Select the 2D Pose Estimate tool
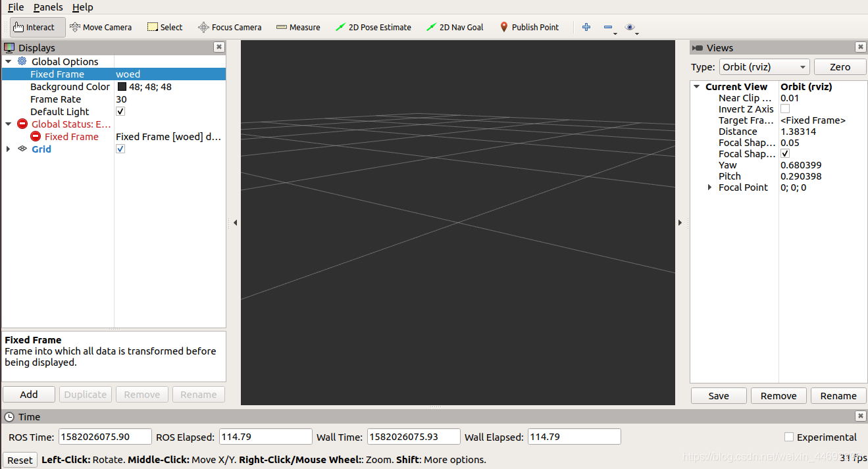 pos(373,27)
